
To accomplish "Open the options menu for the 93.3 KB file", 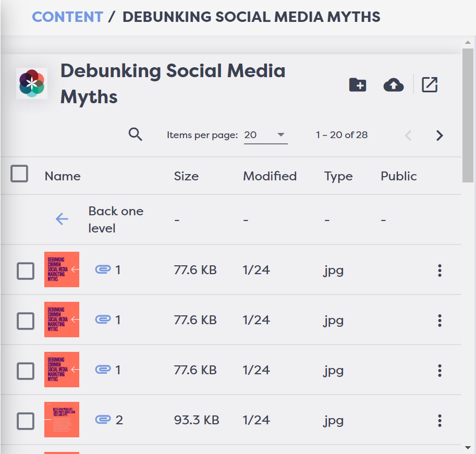I will [440, 421].
